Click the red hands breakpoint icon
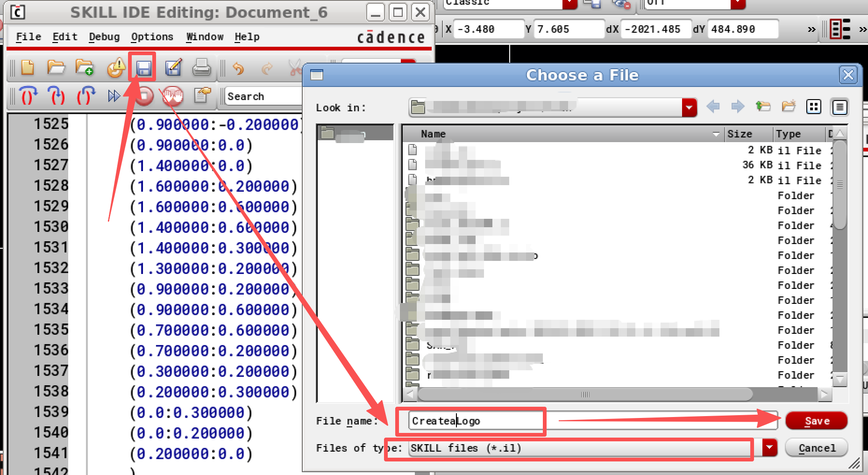 tap(173, 96)
